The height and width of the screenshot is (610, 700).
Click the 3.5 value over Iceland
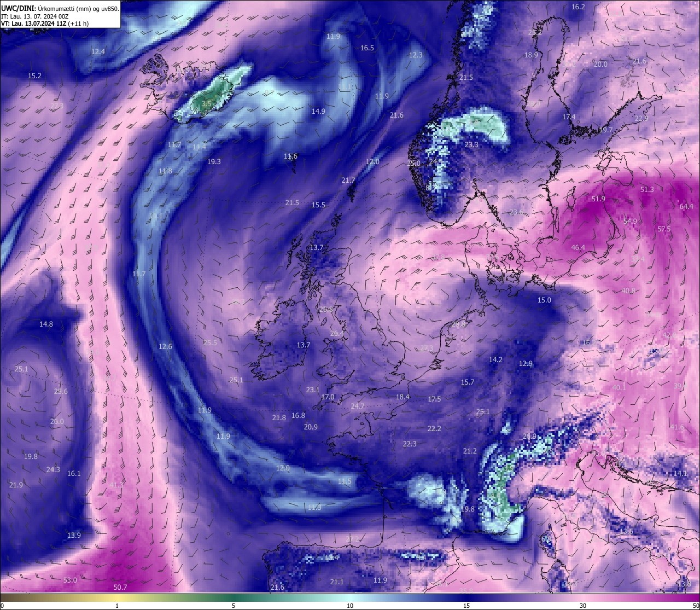click(206, 103)
